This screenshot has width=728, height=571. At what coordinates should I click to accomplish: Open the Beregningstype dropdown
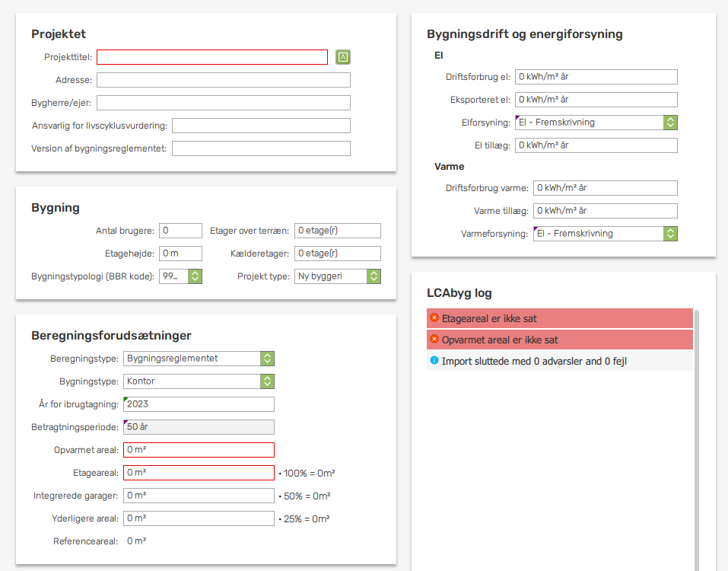[x=199, y=359]
